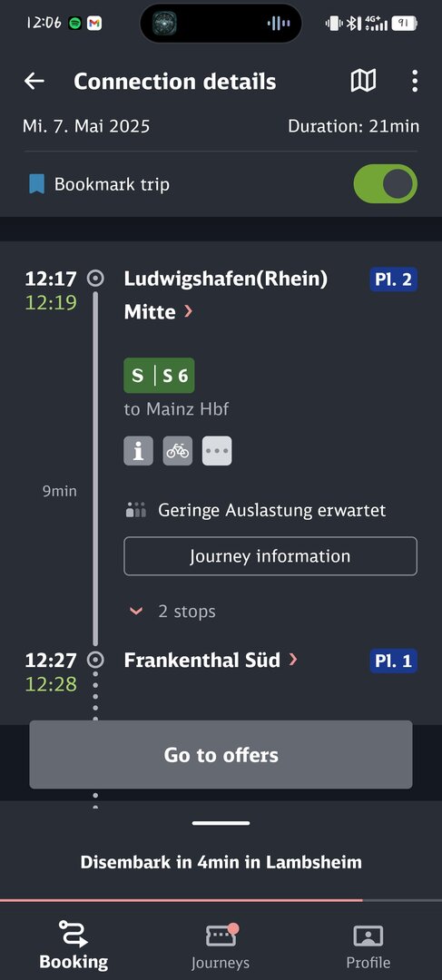
Task: Tap Go to offers button
Action: coord(221,754)
